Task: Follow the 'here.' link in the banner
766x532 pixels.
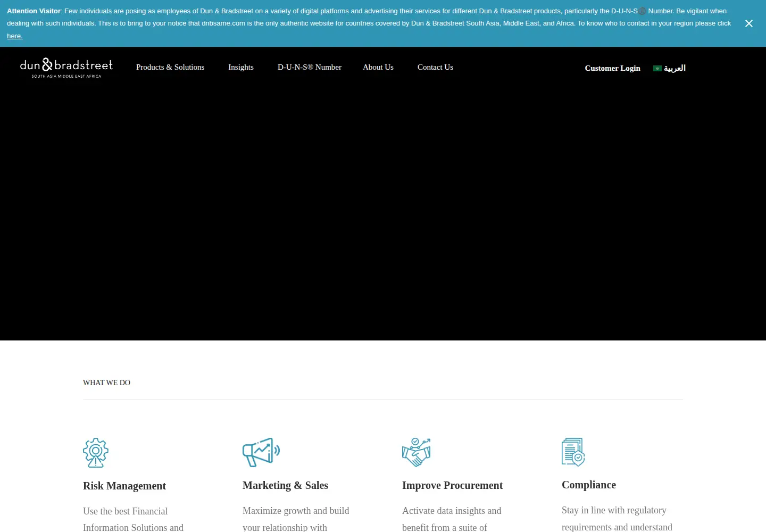Action: click(14, 36)
